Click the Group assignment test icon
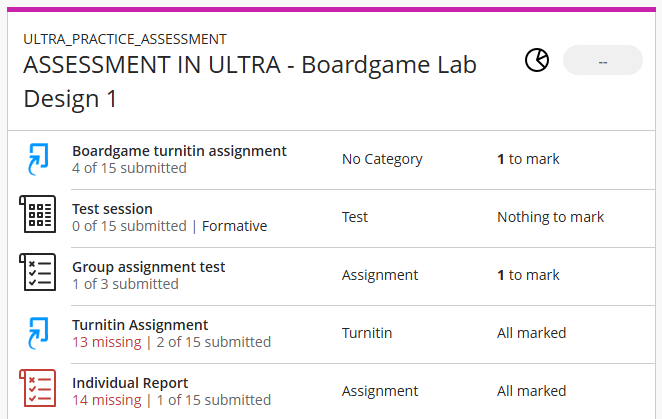The image size is (662, 419). [x=38, y=274]
